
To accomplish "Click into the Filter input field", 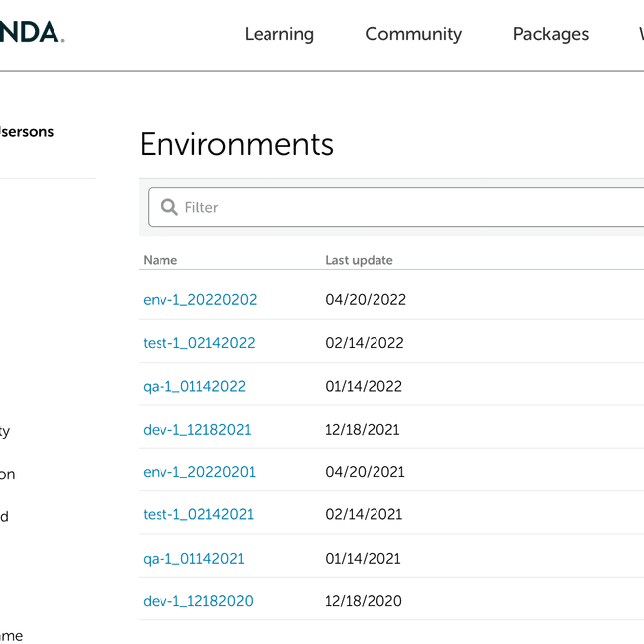I will pyautogui.click(x=396, y=207).
